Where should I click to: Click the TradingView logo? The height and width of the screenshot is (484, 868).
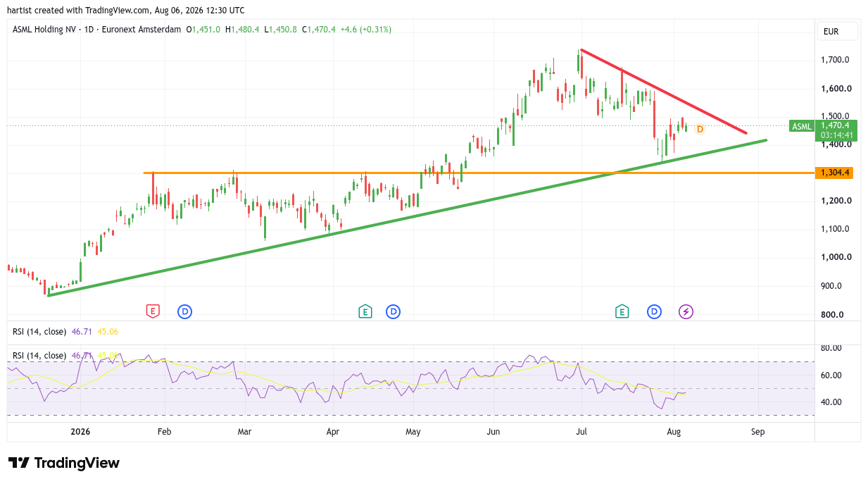click(64, 463)
